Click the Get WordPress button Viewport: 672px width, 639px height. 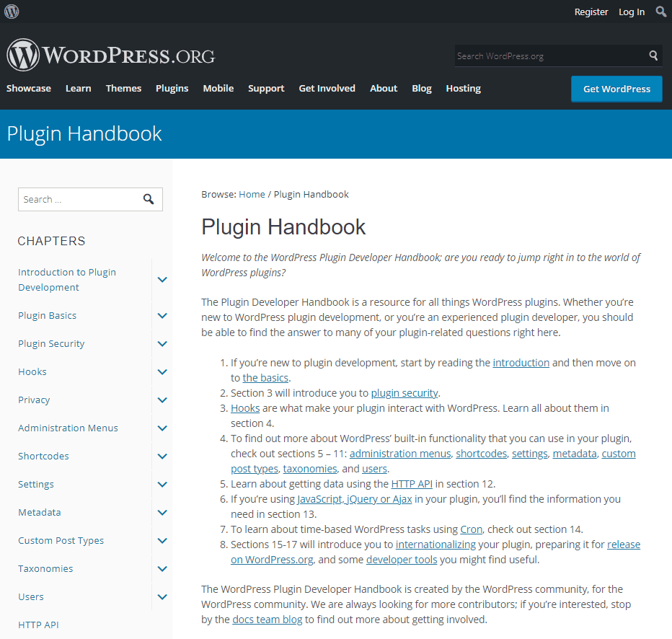(x=616, y=89)
